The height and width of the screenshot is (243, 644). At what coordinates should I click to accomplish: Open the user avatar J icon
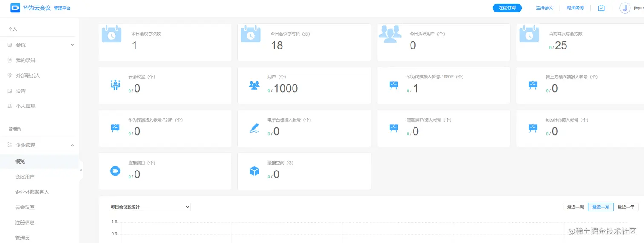point(625,8)
